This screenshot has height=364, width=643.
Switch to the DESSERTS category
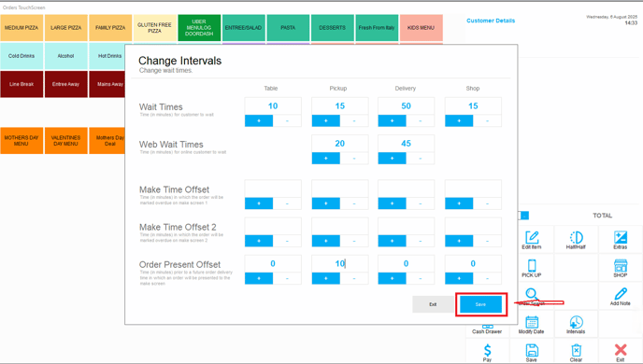[332, 28]
